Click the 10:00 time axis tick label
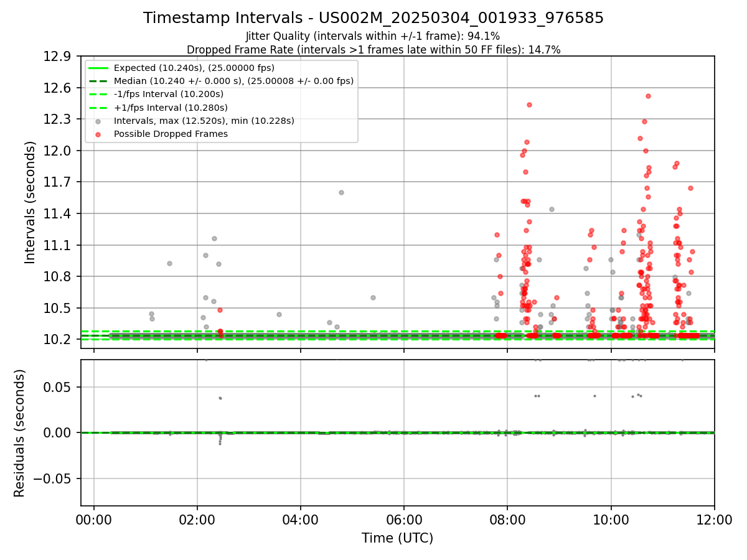This screenshot has height=560, width=747. click(611, 520)
